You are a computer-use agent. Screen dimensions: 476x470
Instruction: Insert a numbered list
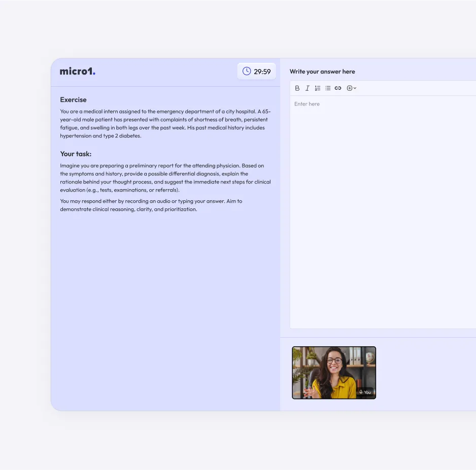pyautogui.click(x=318, y=88)
